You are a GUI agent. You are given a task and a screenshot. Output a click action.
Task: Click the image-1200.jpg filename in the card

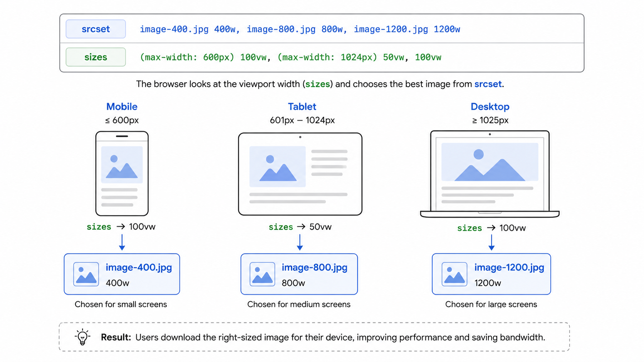tap(509, 267)
